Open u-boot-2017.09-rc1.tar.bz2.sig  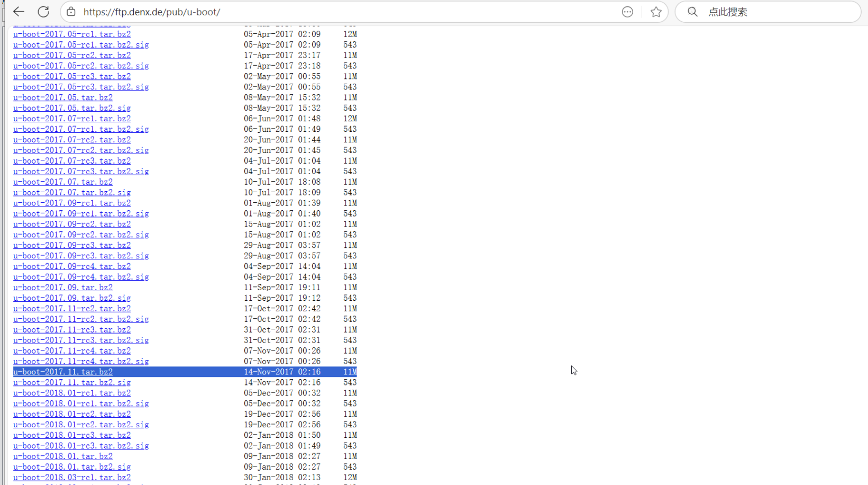point(81,214)
